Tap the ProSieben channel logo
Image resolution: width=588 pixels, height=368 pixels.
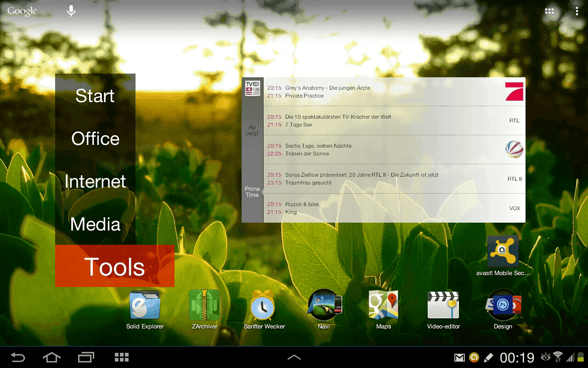pyautogui.click(x=514, y=92)
